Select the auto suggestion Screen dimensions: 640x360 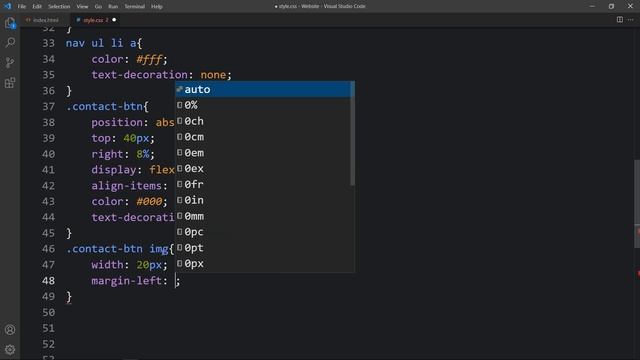tap(263, 89)
